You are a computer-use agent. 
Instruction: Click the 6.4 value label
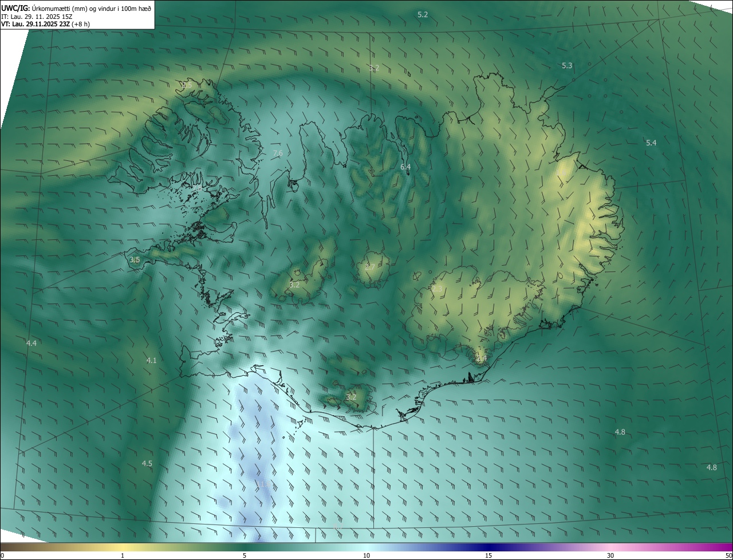(x=405, y=167)
